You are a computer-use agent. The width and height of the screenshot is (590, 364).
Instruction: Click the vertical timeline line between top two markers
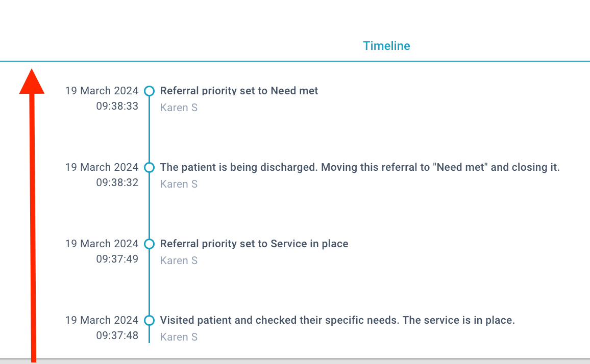pyautogui.click(x=150, y=129)
